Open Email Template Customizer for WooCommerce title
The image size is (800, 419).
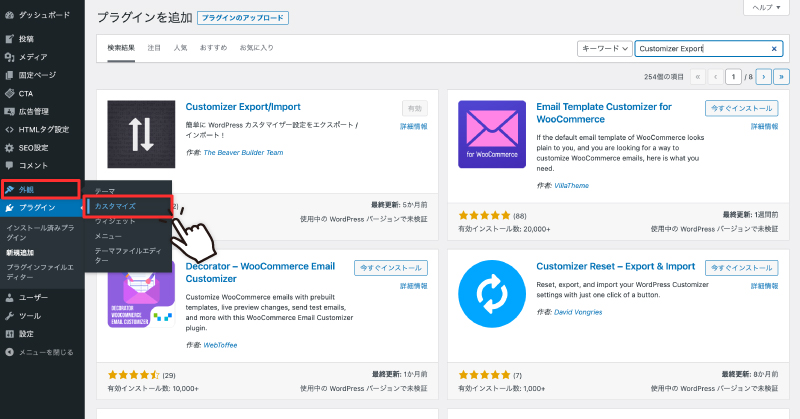[604, 113]
